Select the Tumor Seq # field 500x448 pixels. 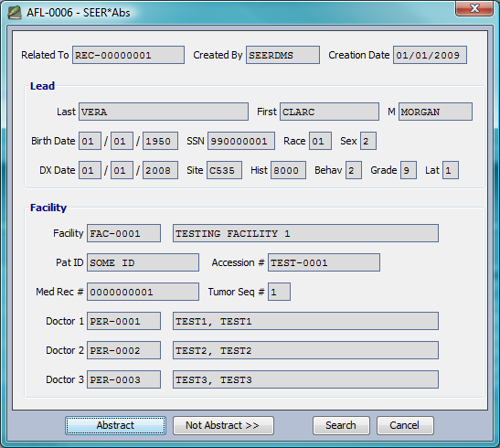tap(279, 292)
